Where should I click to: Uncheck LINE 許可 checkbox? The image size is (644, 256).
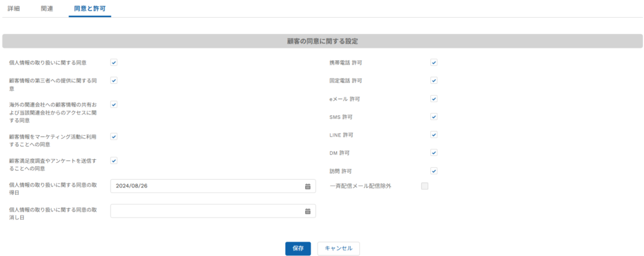click(434, 135)
